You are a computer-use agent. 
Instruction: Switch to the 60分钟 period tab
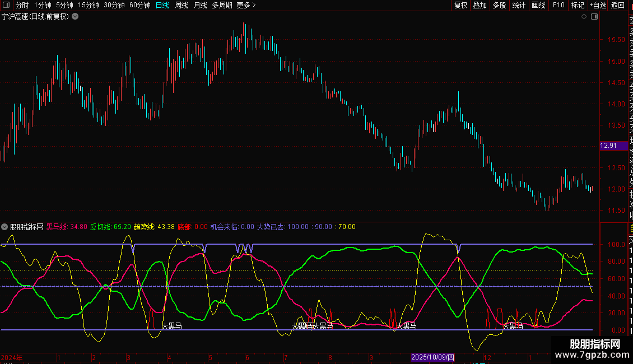[139, 6]
